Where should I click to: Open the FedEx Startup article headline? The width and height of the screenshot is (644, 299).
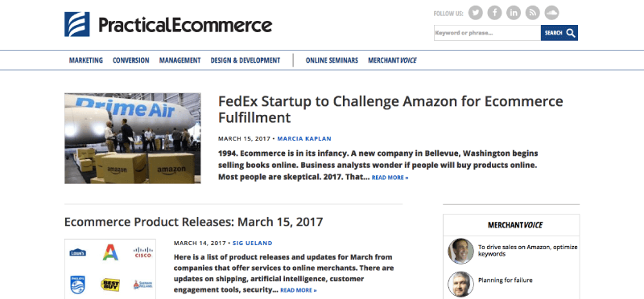click(x=390, y=109)
